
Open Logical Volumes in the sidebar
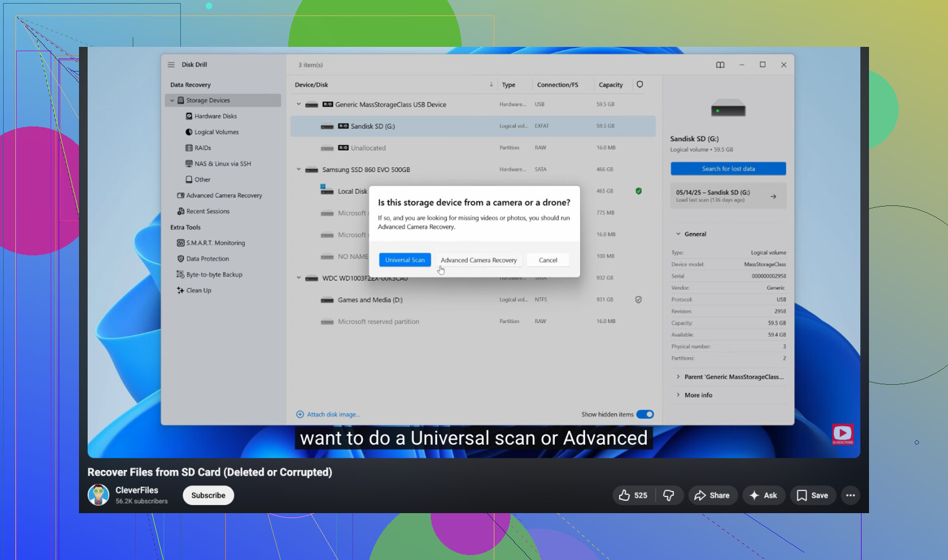pyautogui.click(x=217, y=132)
